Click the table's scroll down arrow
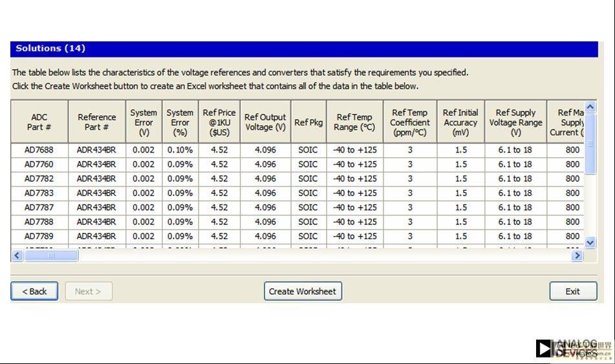The height and width of the screenshot is (364, 615). 590,243
